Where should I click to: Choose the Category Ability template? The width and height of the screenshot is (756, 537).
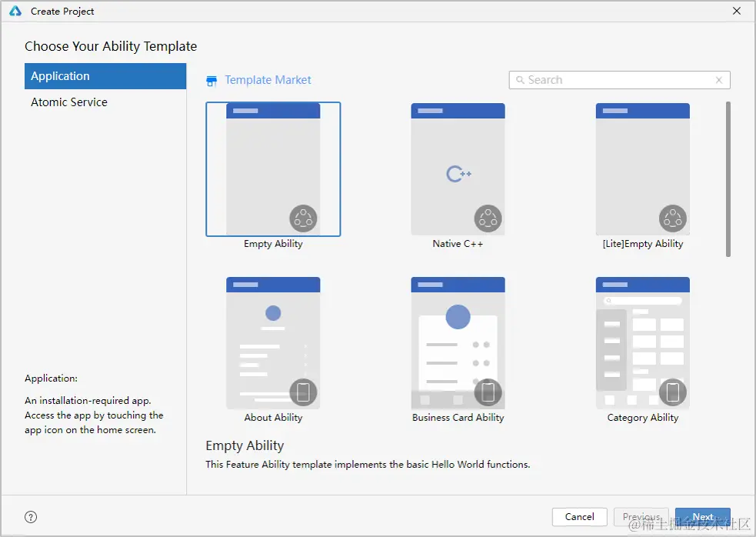(x=643, y=342)
